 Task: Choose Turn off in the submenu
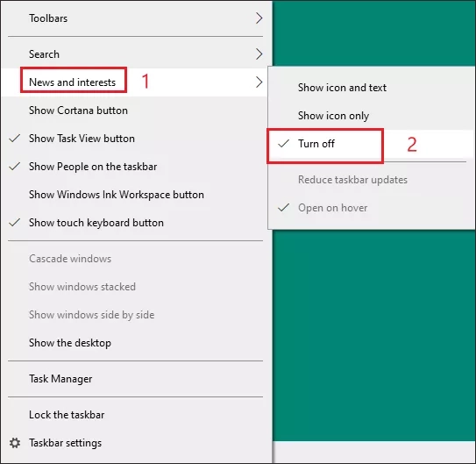click(x=372, y=144)
